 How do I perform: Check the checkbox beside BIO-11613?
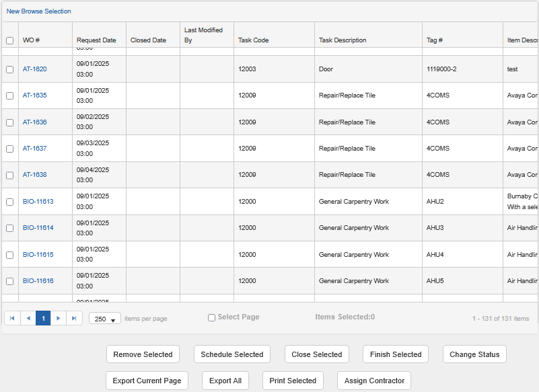tap(9, 201)
